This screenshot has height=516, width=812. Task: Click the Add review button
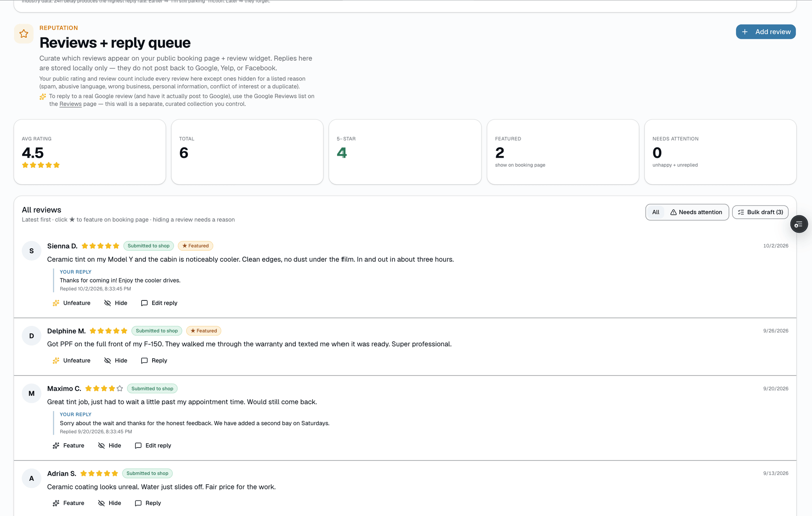point(765,32)
